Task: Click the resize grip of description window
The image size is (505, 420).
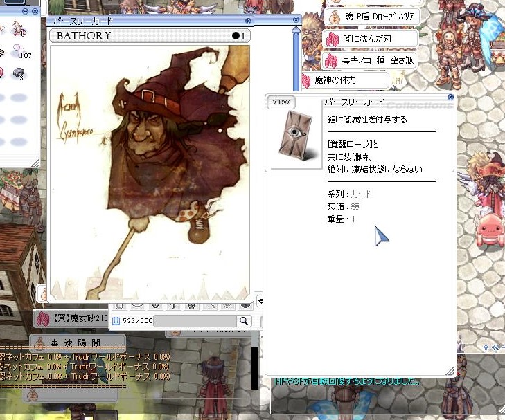Action: (x=450, y=371)
